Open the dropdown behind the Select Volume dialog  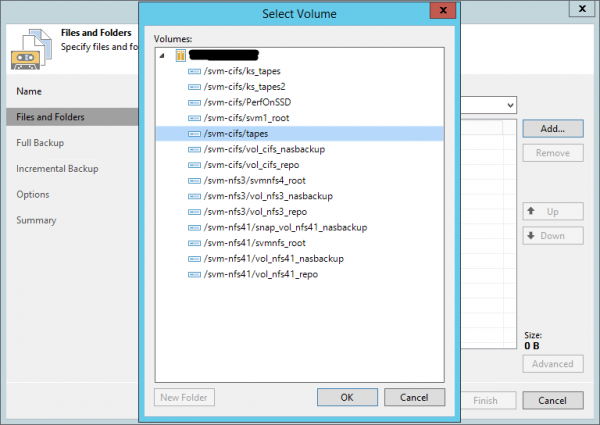click(x=510, y=105)
